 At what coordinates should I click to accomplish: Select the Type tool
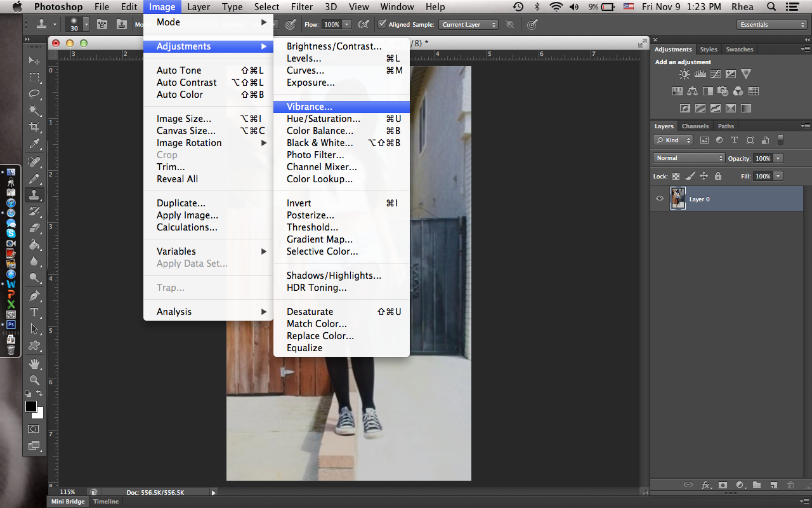click(34, 312)
